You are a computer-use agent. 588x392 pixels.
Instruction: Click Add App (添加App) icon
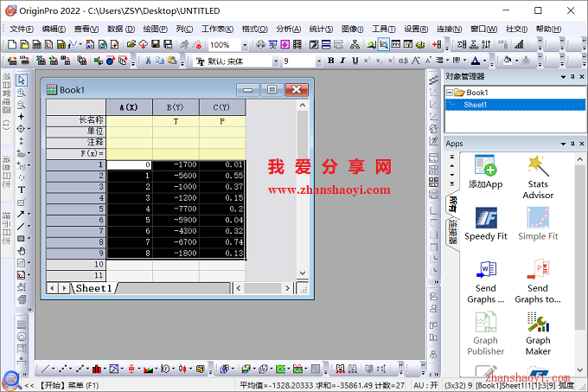[486, 172]
